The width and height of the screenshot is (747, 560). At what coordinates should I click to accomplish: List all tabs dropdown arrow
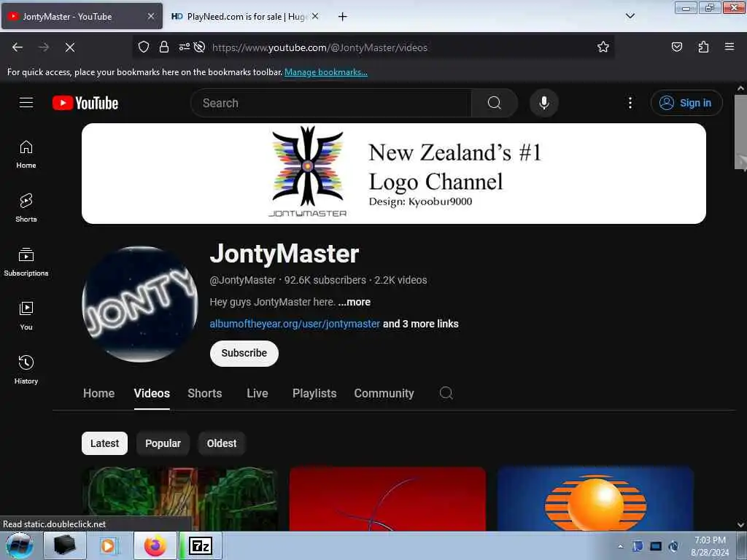(630, 16)
